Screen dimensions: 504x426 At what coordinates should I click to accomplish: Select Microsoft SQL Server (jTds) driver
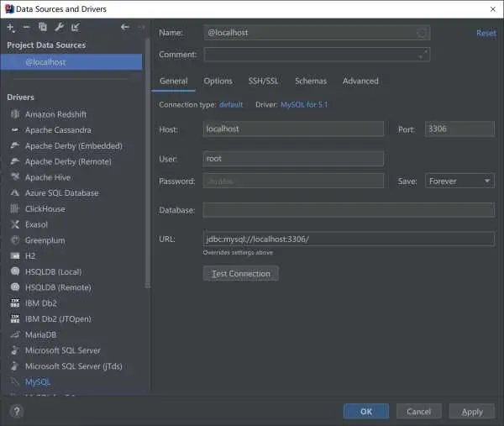[x=74, y=366]
